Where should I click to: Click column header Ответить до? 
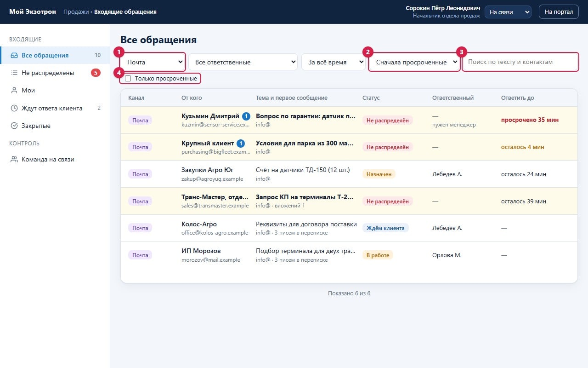coord(518,98)
